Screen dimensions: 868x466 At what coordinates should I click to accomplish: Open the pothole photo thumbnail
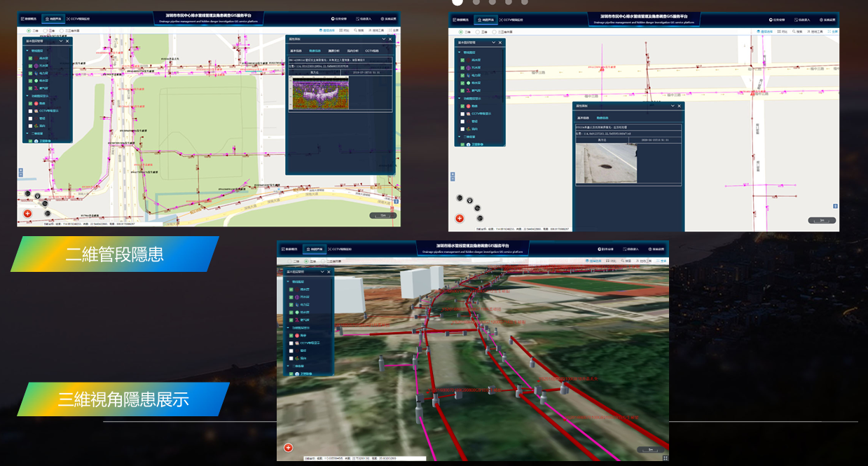(606, 163)
